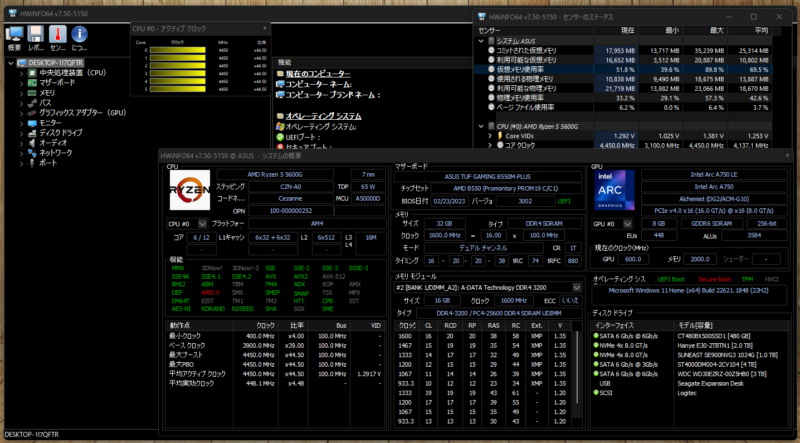
Task: Click the floppy disk report icon
Action: coord(36,35)
